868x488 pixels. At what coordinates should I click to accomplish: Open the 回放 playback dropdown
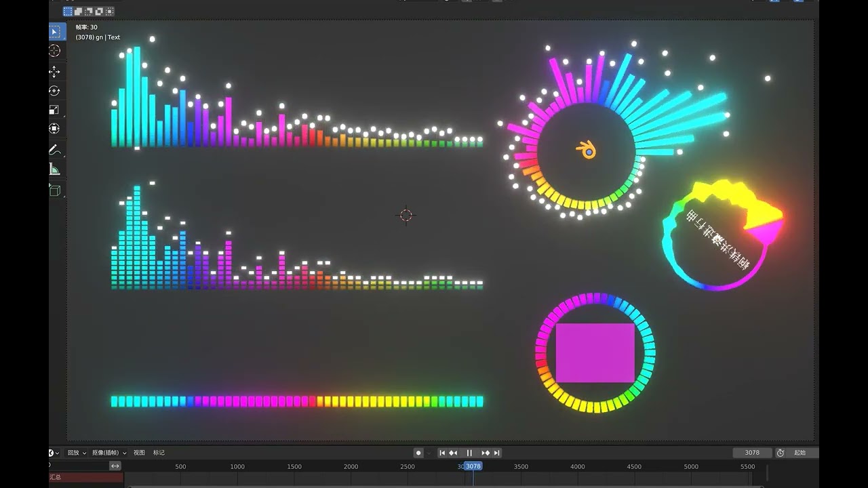(x=77, y=453)
